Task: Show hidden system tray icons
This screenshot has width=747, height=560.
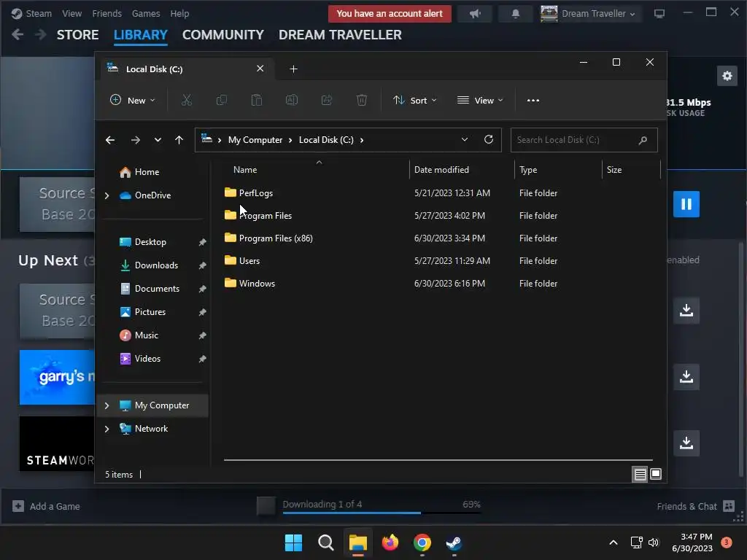Action: click(x=614, y=542)
